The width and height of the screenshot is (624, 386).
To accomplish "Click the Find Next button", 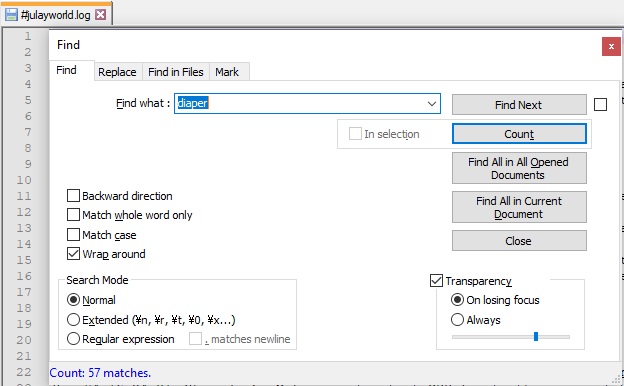I will pyautogui.click(x=519, y=105).
